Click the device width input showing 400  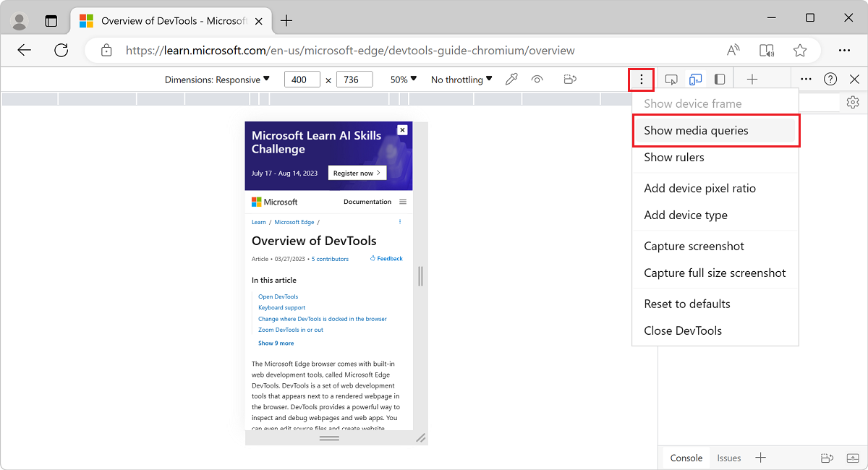(302, 80)
